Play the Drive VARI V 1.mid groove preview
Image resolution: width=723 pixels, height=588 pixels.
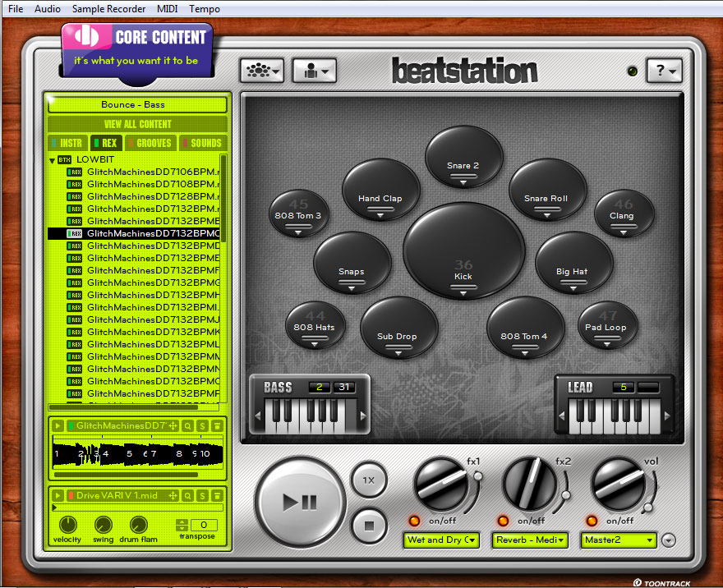[58, 496]
